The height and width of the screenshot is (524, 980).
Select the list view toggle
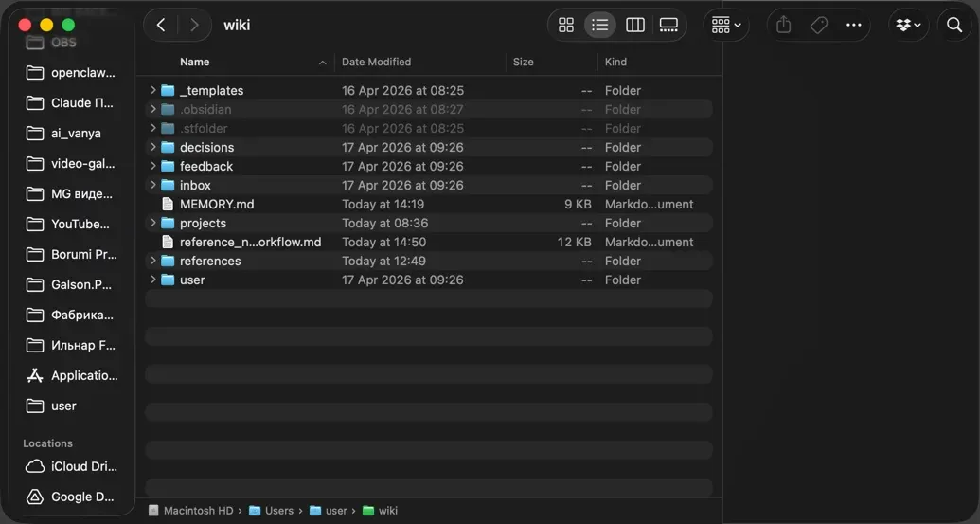coord(600,26)
